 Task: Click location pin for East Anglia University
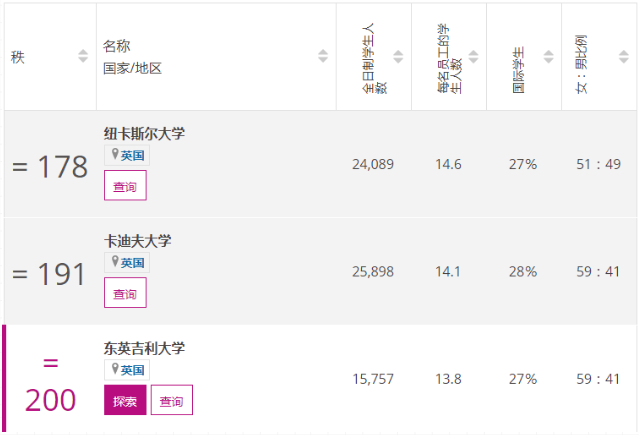pyautogui.click(x=114, y=369)
